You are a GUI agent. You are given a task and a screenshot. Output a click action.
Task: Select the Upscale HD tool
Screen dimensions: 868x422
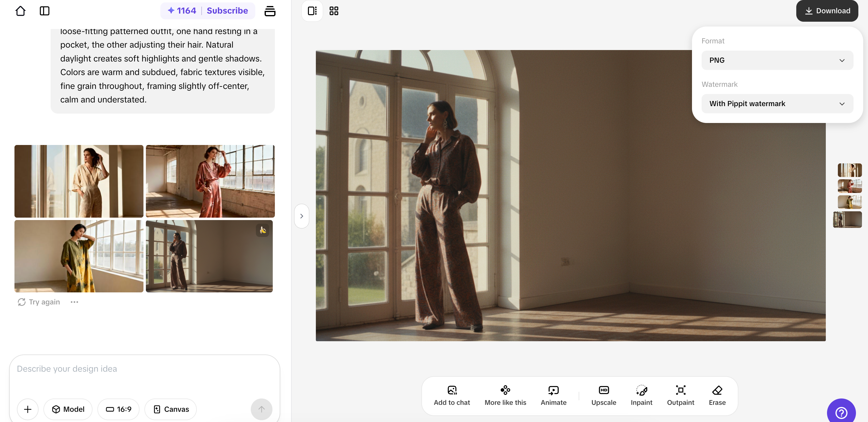[603, 395]
